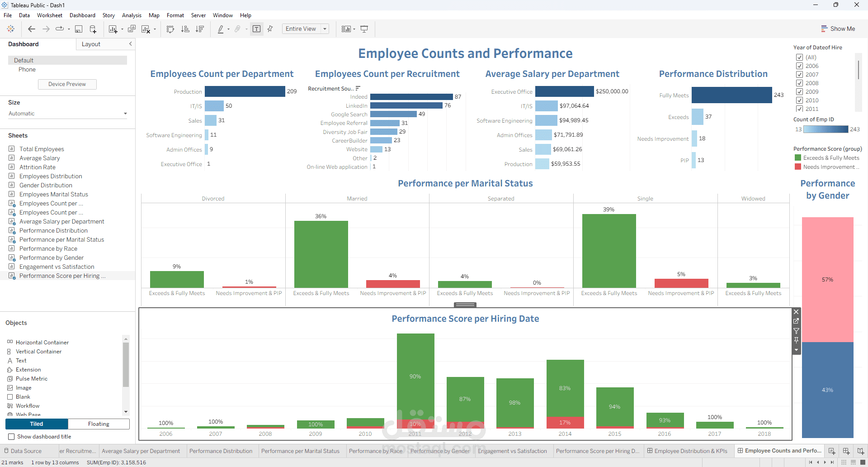The width and height of the screenshot is (868, 467).
Task: Toggle the (All) checkbox in year filter
Action: point(799,57)
